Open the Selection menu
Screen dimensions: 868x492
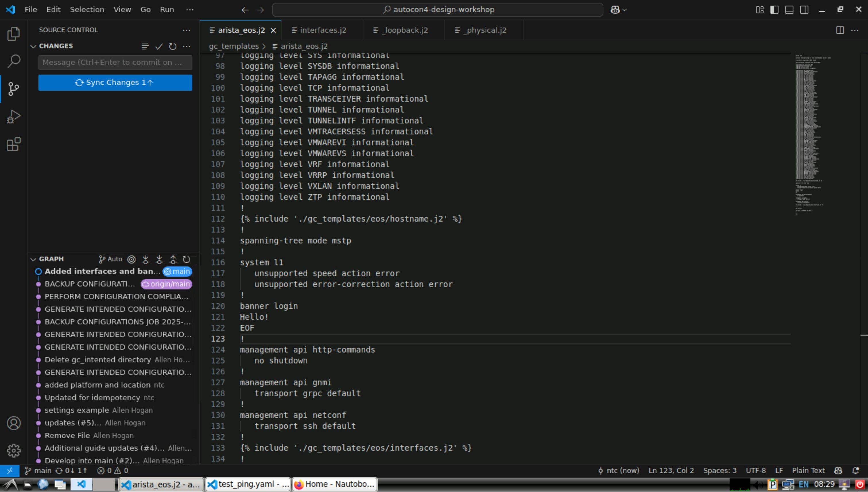click(87, 9)
